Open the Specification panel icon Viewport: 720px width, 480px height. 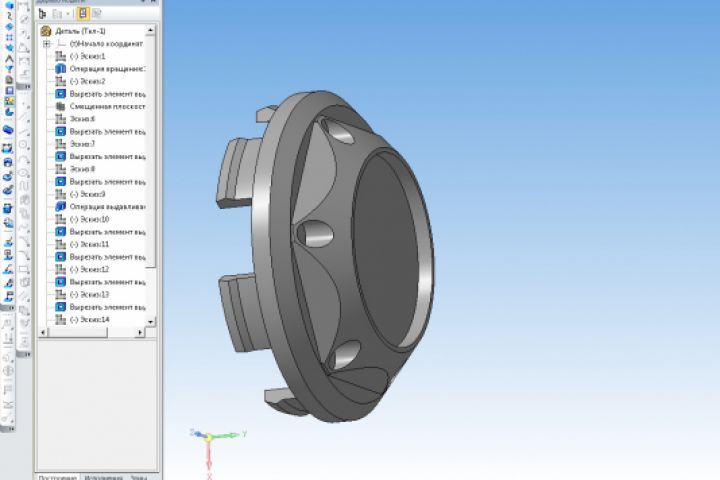[x=8, y=80]
